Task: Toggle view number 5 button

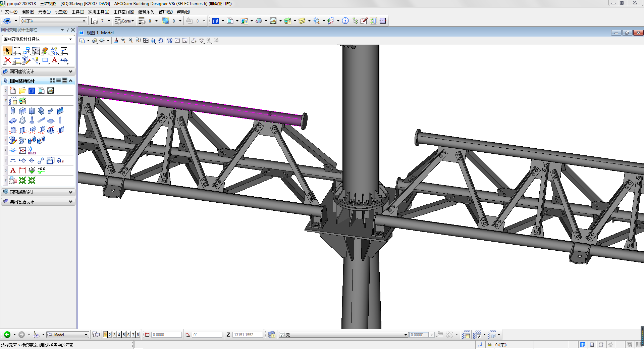Action: click(124, 335)
